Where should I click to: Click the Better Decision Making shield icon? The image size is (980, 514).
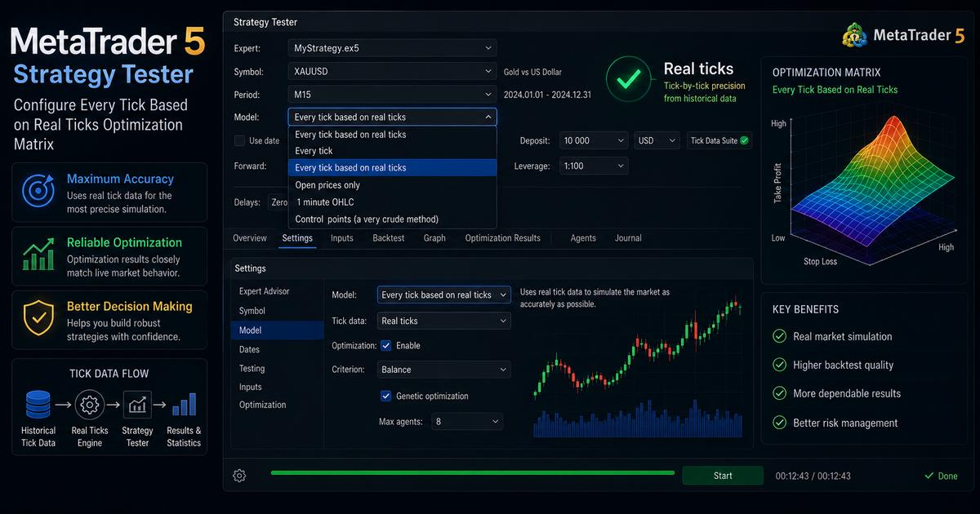coord(38,317)
